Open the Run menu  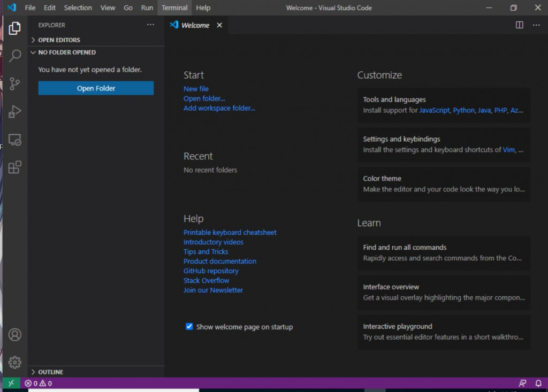pos(147,7)
